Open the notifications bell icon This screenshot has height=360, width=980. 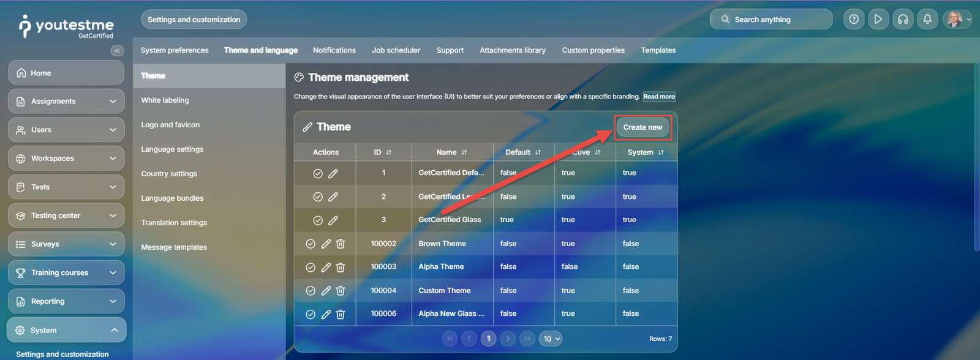pos(927,19)
